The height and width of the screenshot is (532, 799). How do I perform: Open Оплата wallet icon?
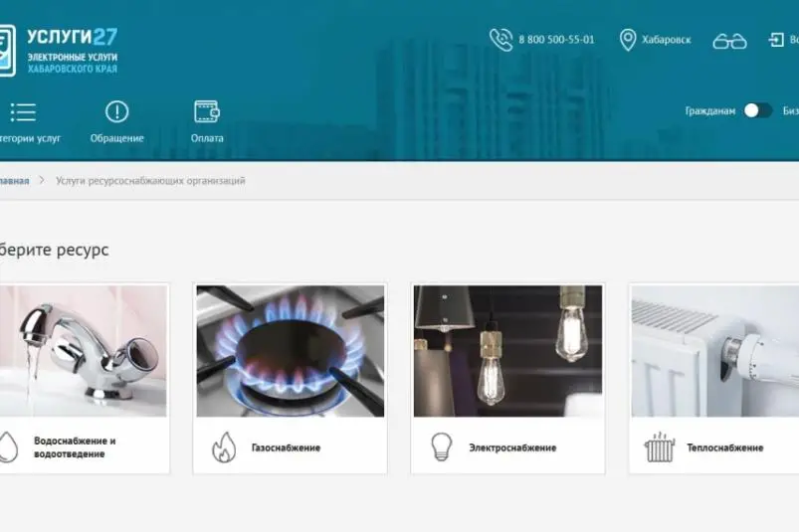tap(207, 111)
